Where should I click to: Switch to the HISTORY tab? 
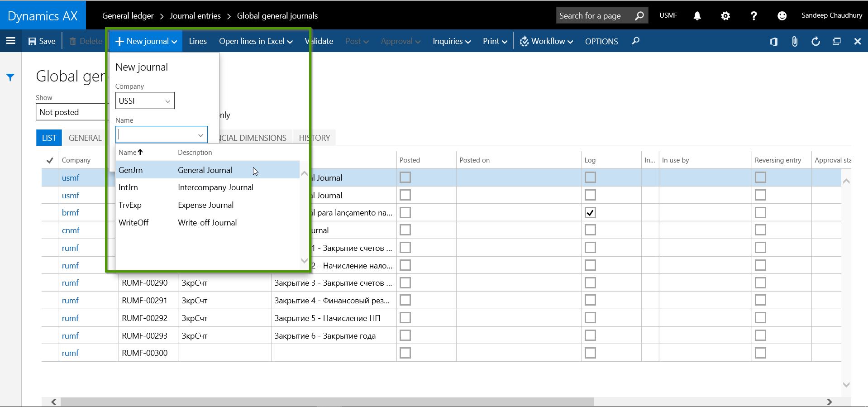(x=315, y=138)
